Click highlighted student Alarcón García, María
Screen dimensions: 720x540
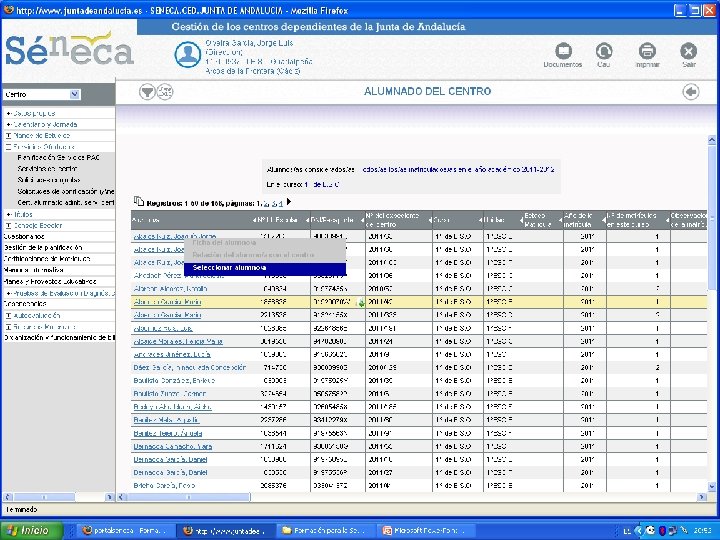(x=167, y=302)
